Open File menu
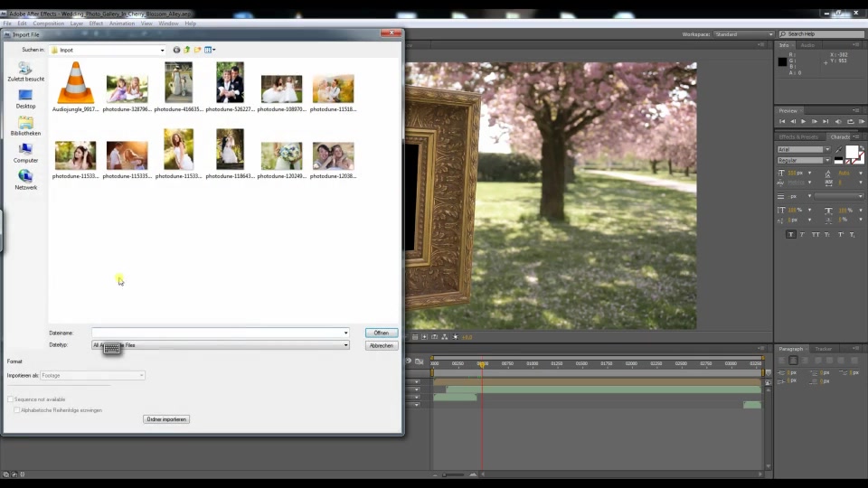Viewport: 868px width, 488px height. point(7,23)
